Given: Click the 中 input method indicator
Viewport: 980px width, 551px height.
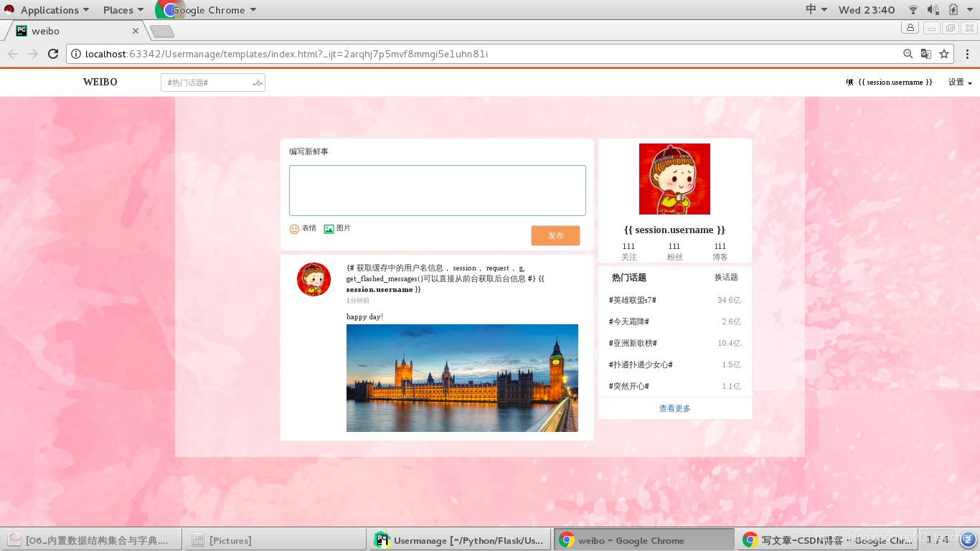Looking at the screenshot, I should [x=816, y=9].
